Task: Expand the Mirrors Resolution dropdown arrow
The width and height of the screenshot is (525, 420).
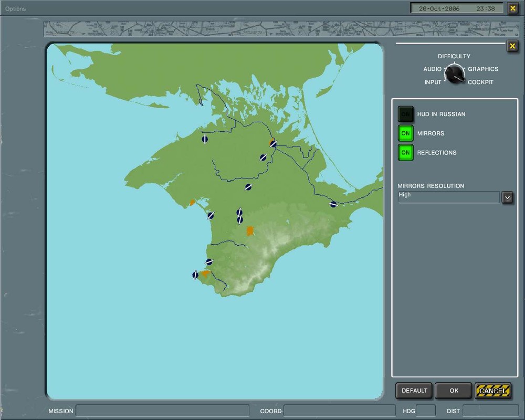Action: tap(507, 197)
